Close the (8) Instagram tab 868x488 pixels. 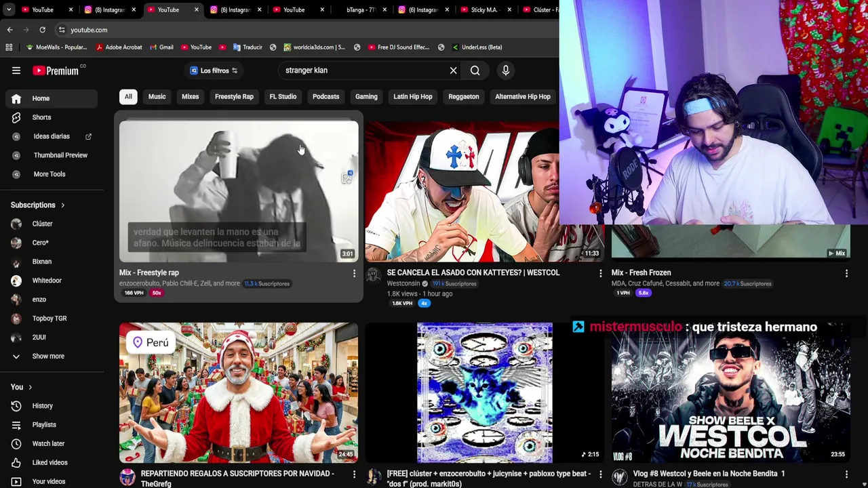coord(134,9)
